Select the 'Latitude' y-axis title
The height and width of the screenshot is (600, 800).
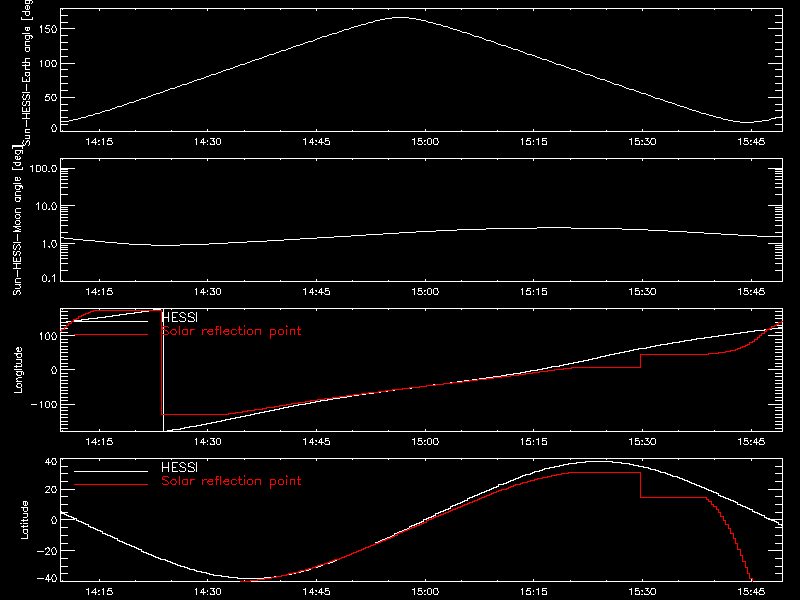(x=24, y=520)
